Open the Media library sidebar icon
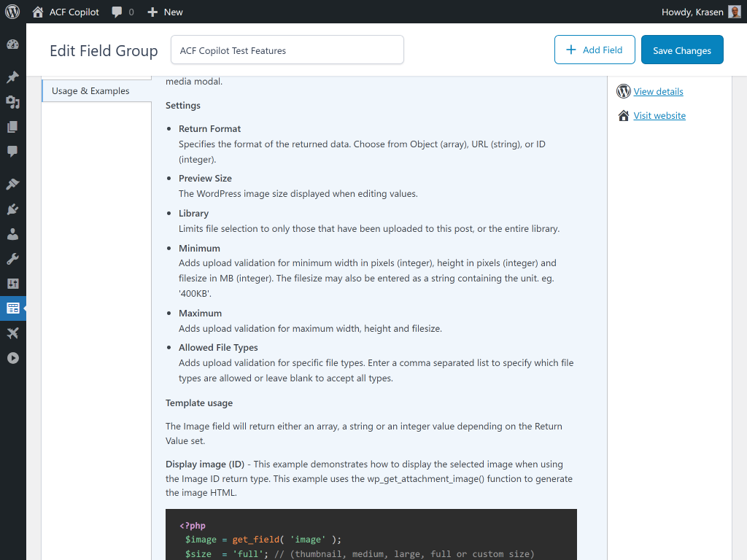 (12, 102)
